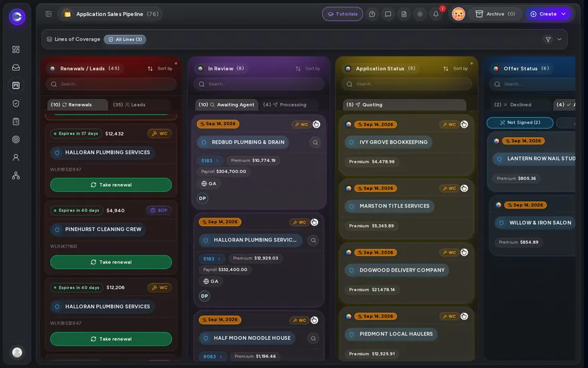The width and height of the screenshot is (588, 368).
Task: Open the person icon in sidebar
Action: [16, 157]
